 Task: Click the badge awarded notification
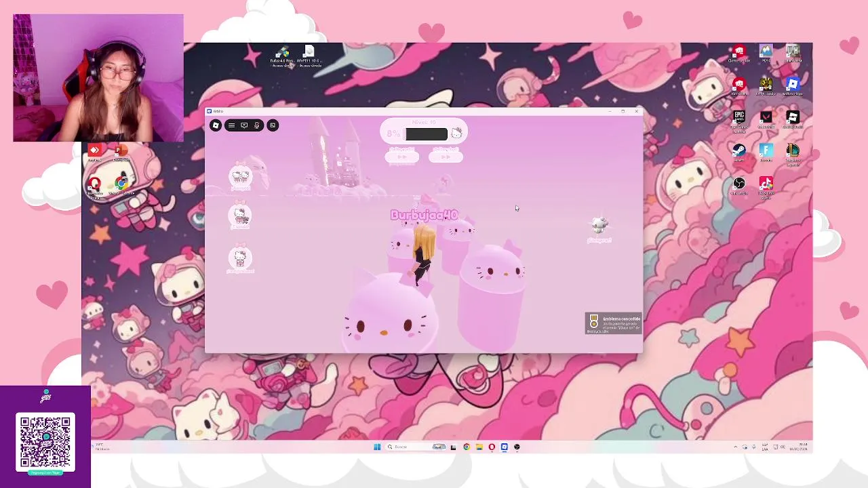pyautogui.click(x=613, y=323)
